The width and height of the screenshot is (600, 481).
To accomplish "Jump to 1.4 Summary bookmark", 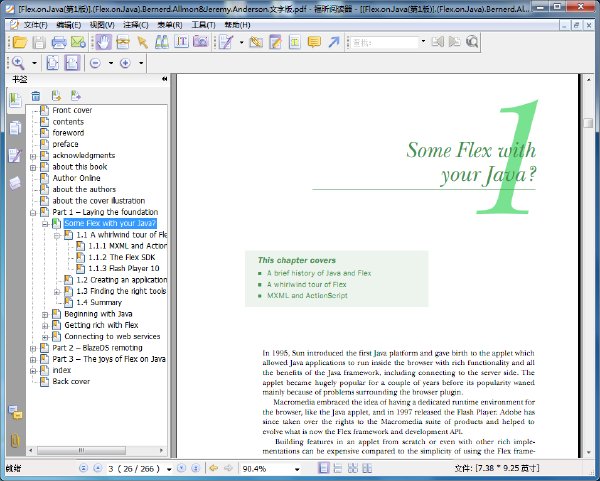I will pos(99,302).
